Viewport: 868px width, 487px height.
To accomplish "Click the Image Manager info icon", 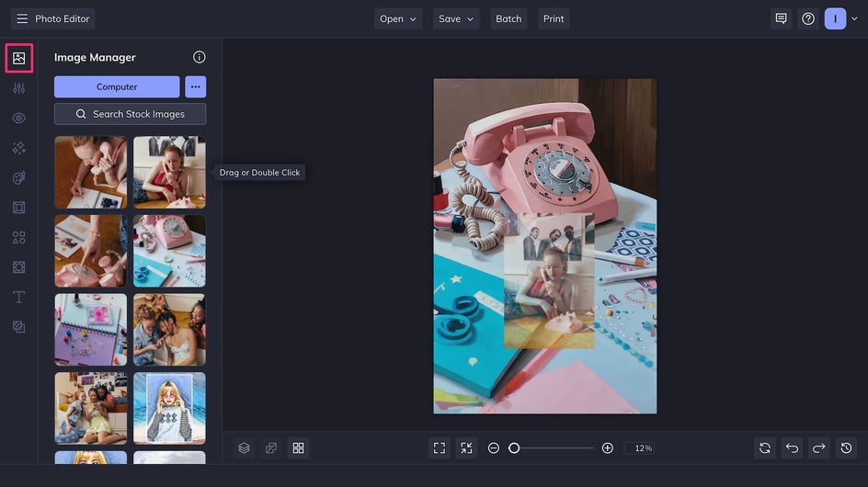I will coord(200,57).
